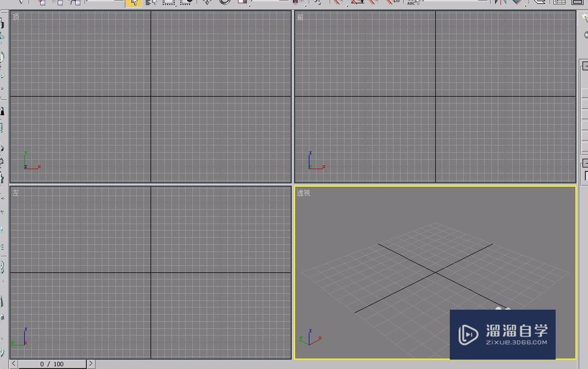
Task: Open the Material Editor
Action: pos(559,3)
